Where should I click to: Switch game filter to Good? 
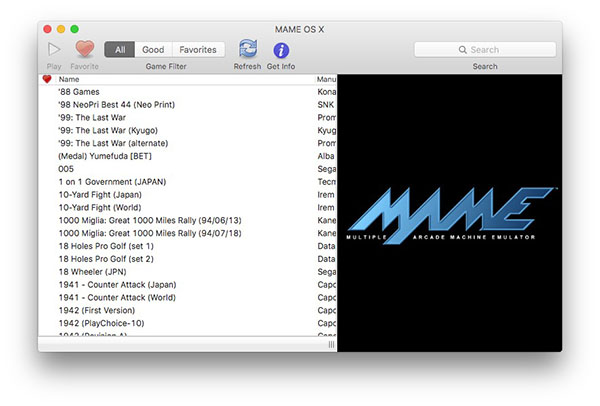153,49
